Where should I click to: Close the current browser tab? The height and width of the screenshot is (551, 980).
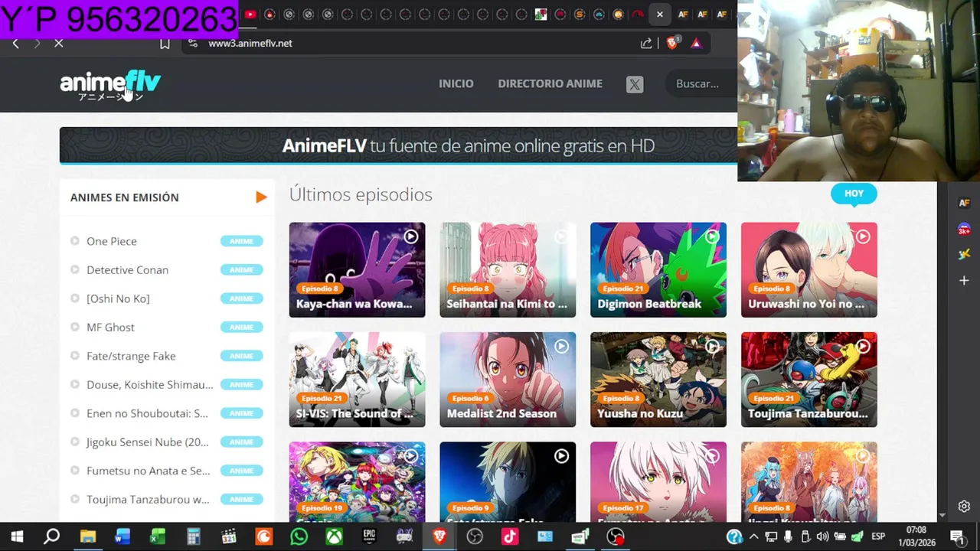click(x=659, y=15)
